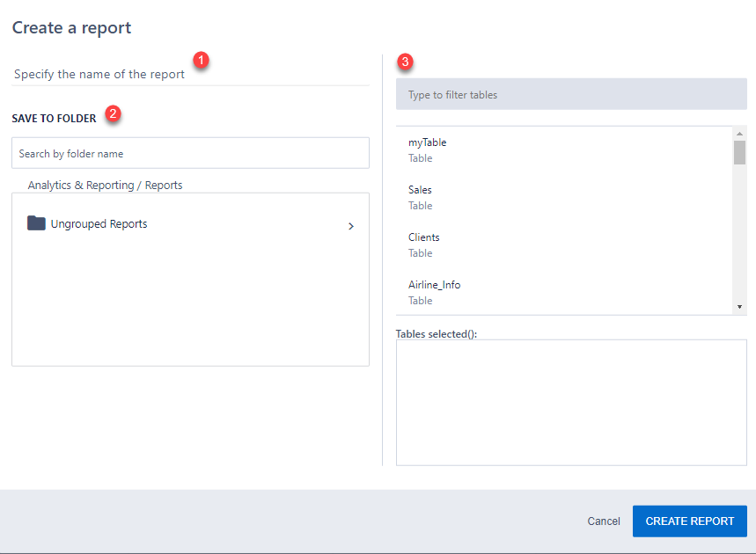756x554 pixels.
Task: Pick the Airline_Info table
Action: [434, 285]
